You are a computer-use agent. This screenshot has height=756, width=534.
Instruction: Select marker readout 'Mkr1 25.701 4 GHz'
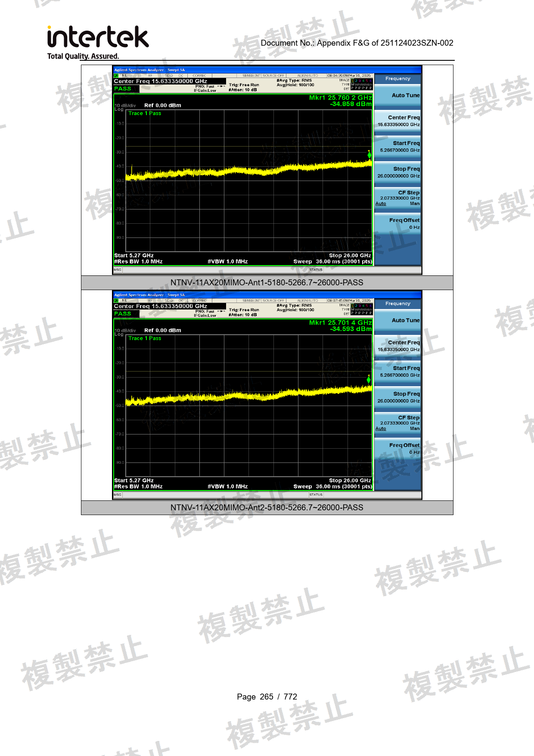coord(340,323)
